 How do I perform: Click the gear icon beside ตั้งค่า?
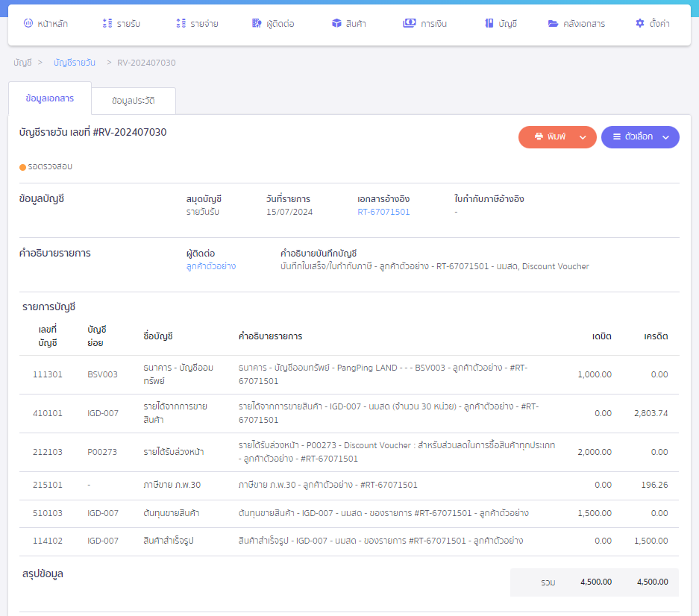pos(640,23)
